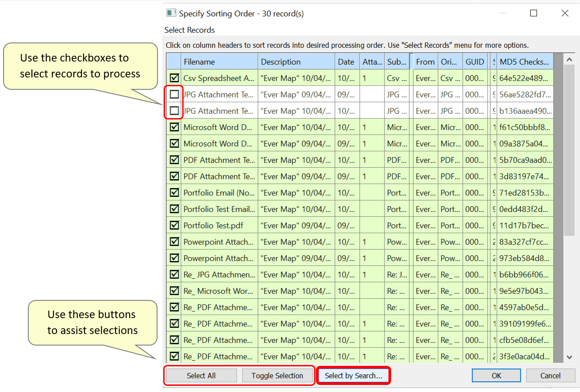Sort records by the MD5 Checksum column
Screen dimensions: 580x392
[x=524, y=61]
